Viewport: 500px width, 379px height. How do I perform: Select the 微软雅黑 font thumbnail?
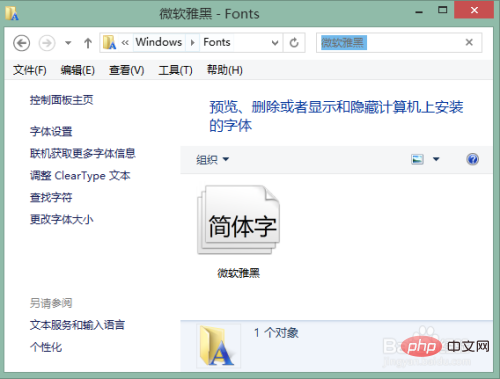[239, 220]
